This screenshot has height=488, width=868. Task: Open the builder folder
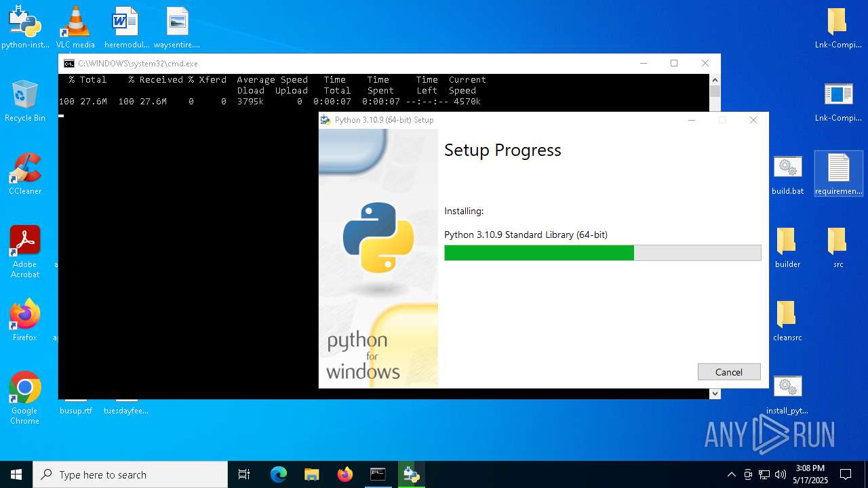point(787,247)
